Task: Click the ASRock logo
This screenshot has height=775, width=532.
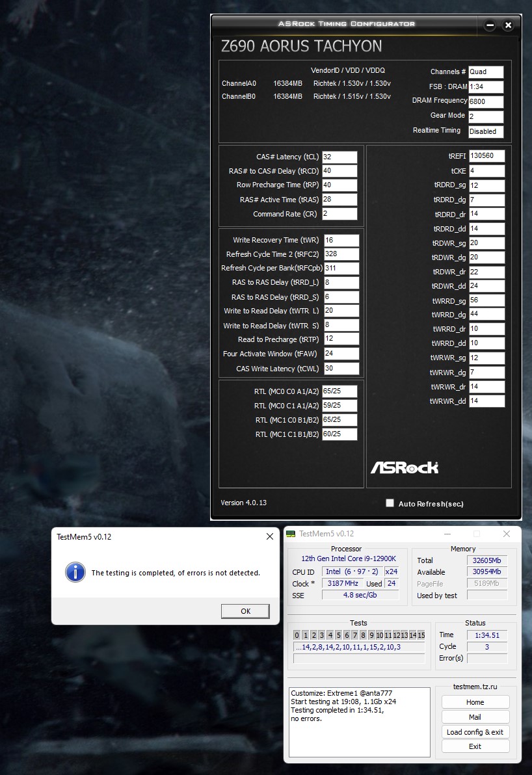Action: click(404, 467)
